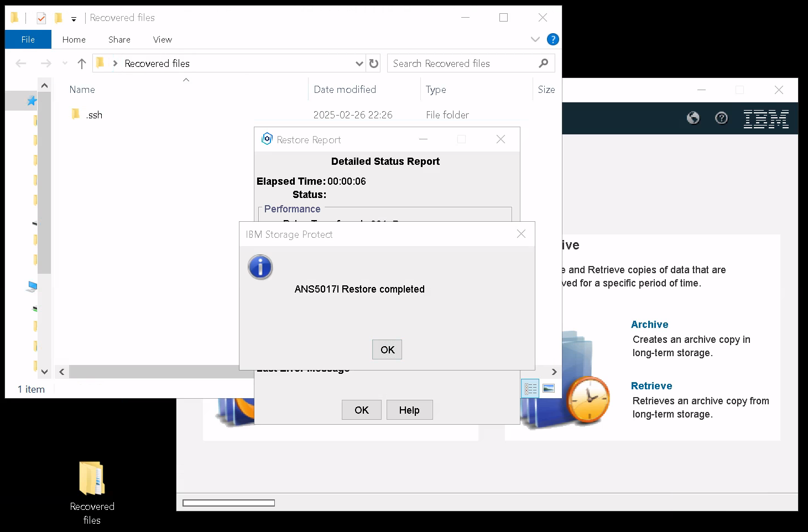Sort by the Size column header
The height and width of the screenshot is (532, 808).
(546, 90)
